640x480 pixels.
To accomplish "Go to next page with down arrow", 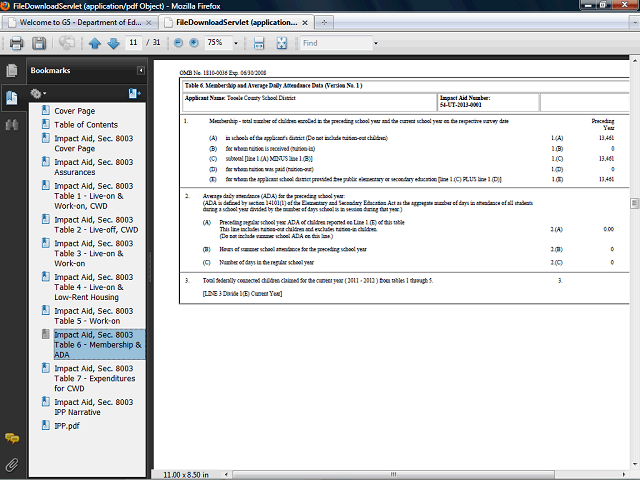I will [113, 43].
